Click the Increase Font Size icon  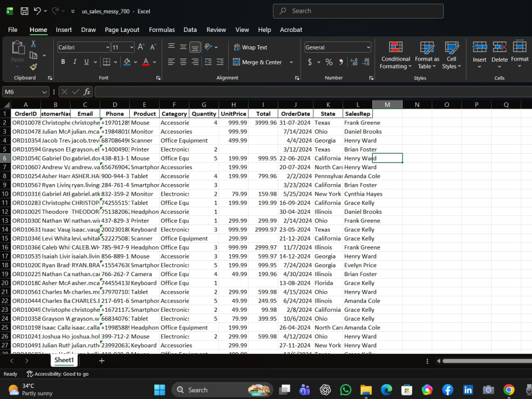pos(141,47)
